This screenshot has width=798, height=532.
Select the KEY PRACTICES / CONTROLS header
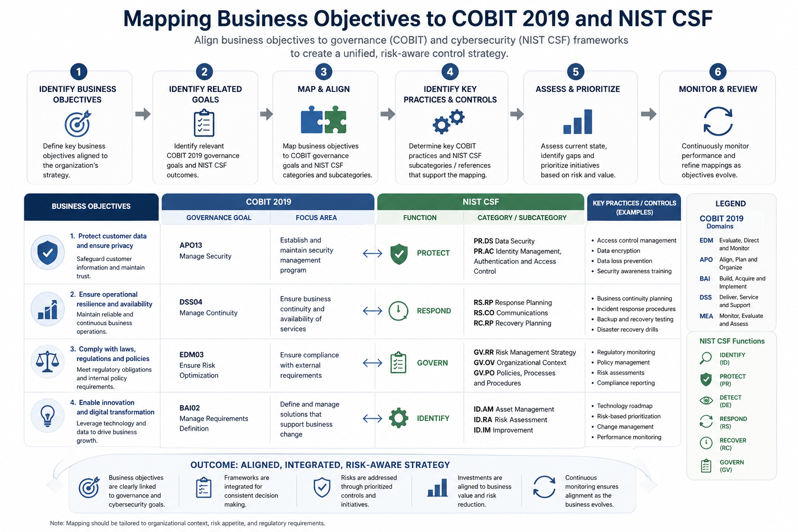[x=634, y=207]
